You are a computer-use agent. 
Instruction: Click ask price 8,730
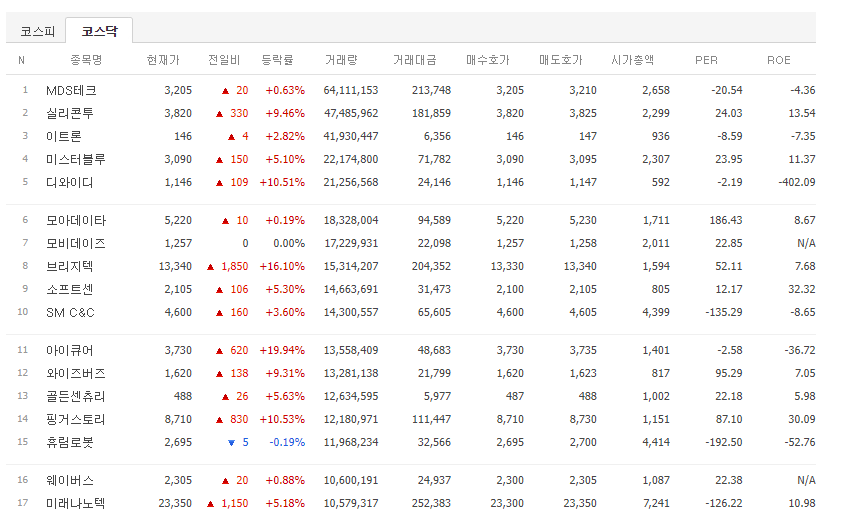point(583,420)
